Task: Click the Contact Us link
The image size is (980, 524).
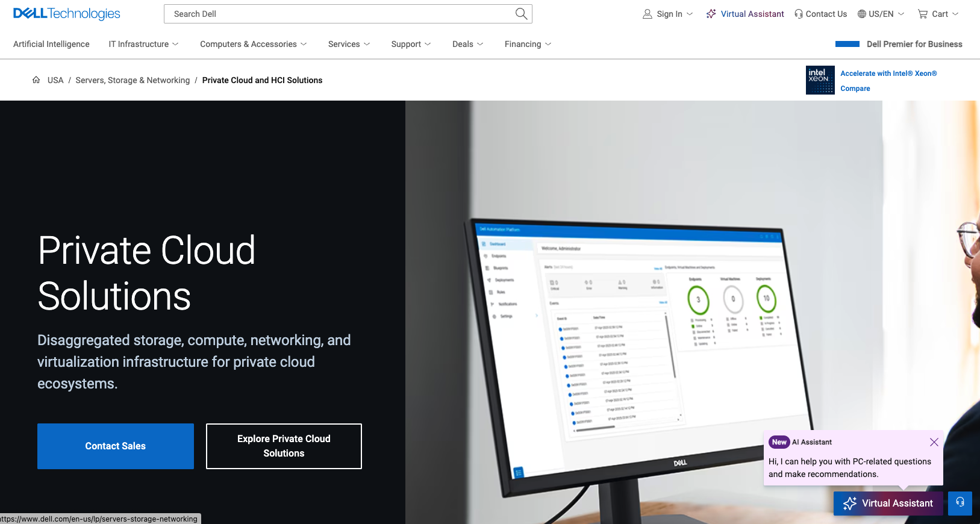Action: click(x=826, y=14)
